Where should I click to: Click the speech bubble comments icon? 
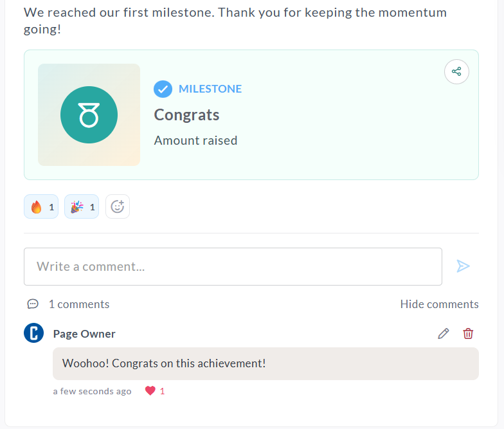coord(33,304)
